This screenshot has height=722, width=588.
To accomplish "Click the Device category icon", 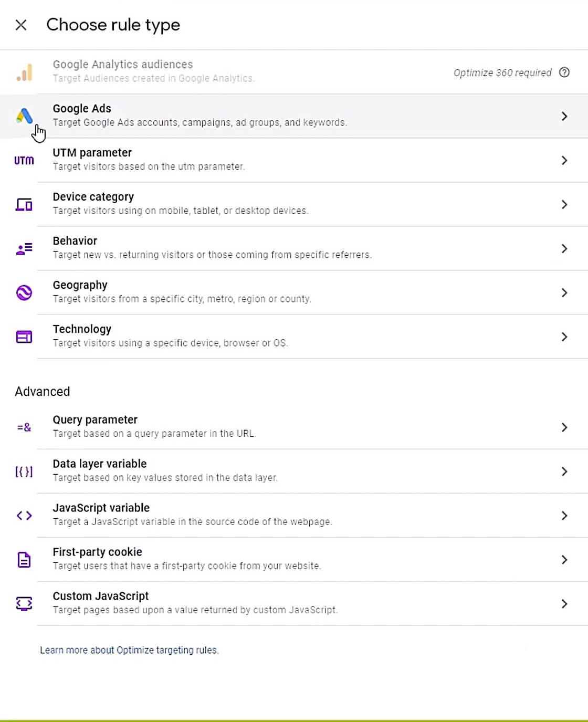I will (24, 204).
